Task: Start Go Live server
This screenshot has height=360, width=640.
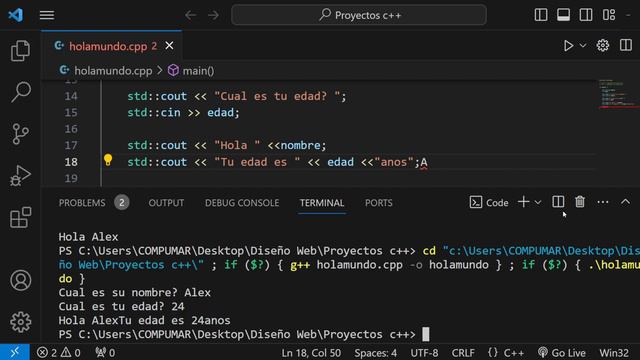Action: coord(562,353)
